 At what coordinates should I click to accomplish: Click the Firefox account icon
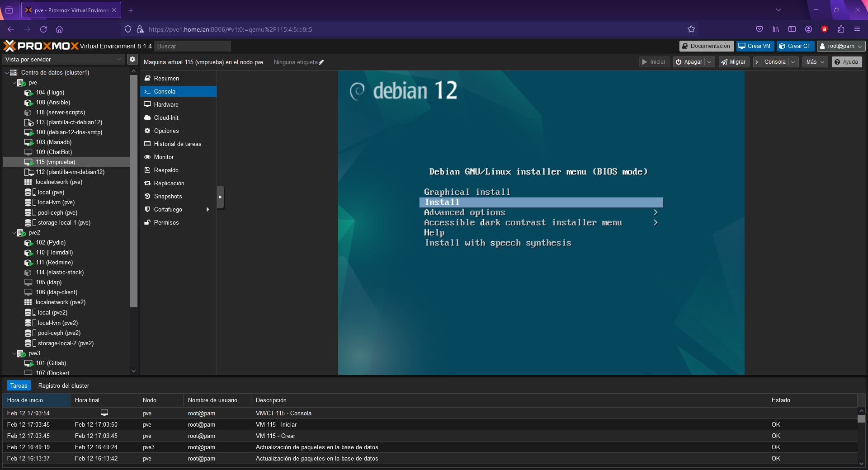[808, 29]
